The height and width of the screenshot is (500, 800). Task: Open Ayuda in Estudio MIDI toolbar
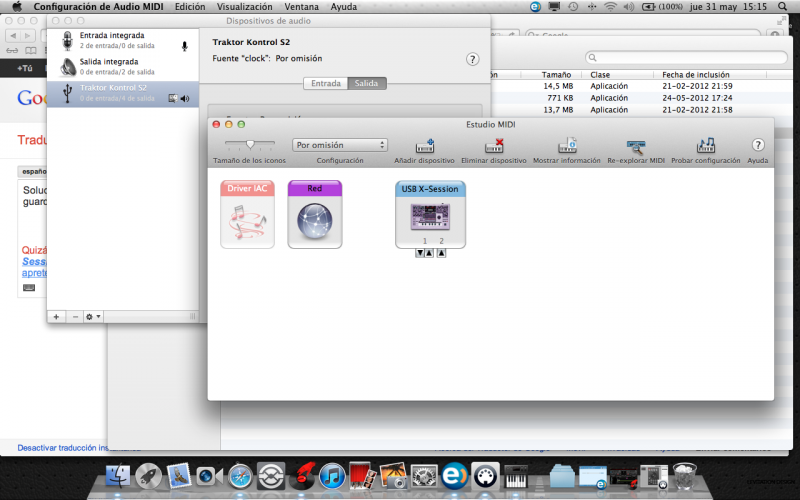tap(758, 145)
